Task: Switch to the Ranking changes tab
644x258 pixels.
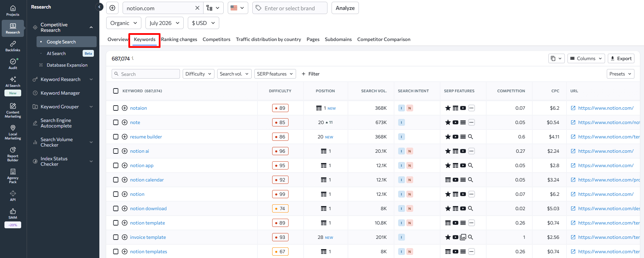Action: 179,39
